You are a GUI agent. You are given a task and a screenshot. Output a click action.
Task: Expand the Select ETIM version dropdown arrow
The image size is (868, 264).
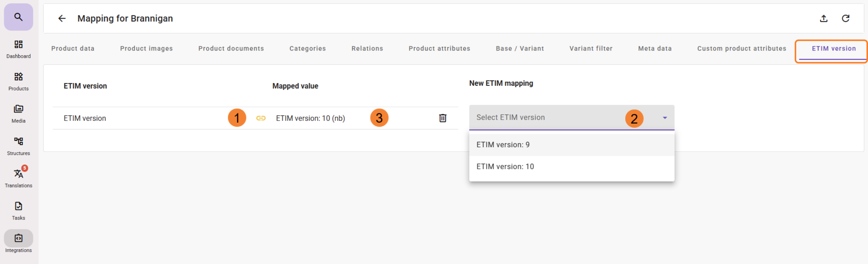pos(665,118)
